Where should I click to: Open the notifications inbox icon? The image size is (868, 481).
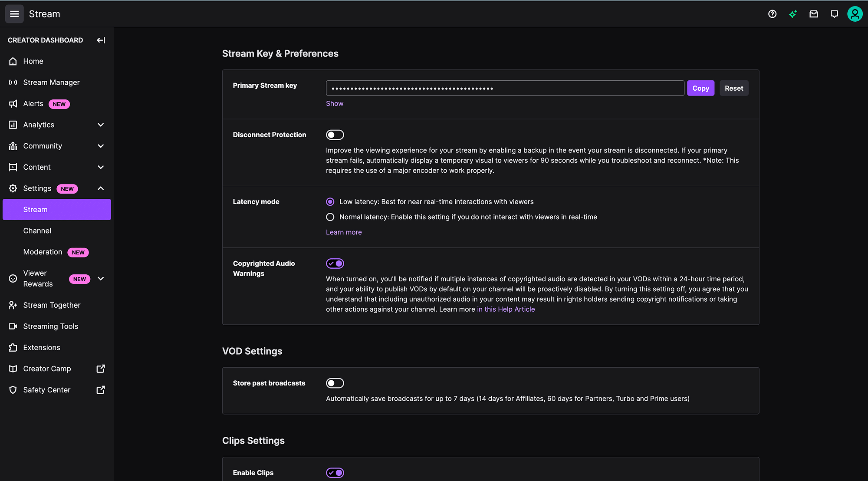coord(814,14)
